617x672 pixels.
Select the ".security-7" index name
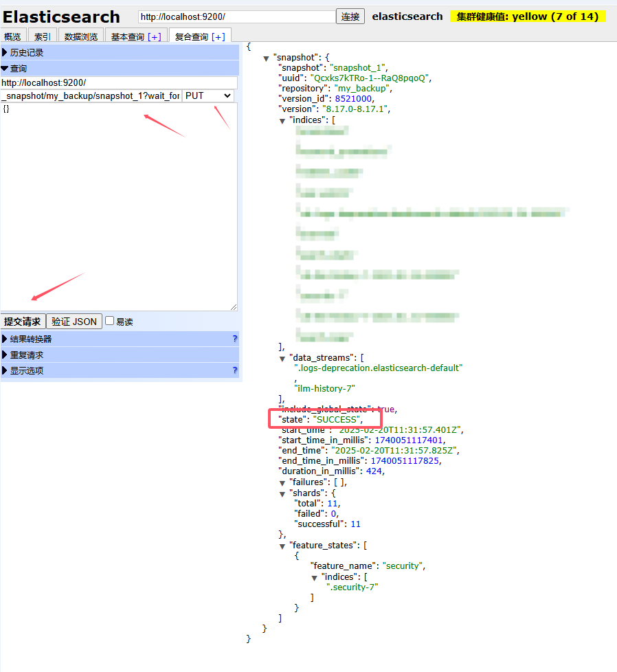click(352, 587)
